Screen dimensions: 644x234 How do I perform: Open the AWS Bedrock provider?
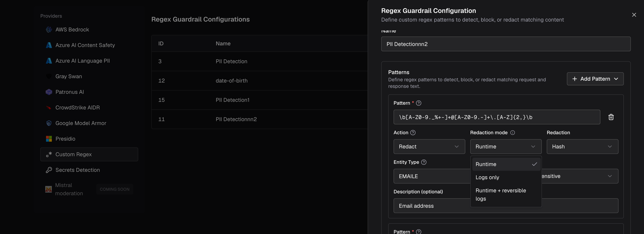(x=89, y=29)
